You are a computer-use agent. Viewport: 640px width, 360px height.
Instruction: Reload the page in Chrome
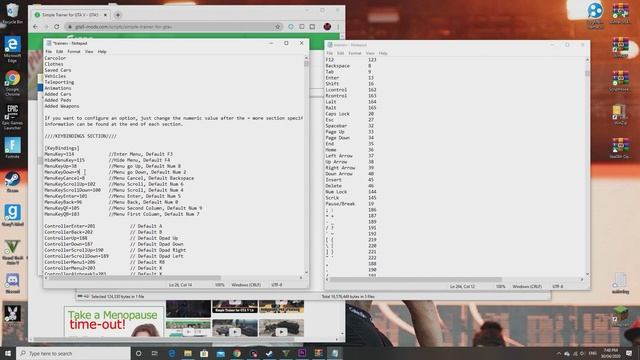coord(56,27)
